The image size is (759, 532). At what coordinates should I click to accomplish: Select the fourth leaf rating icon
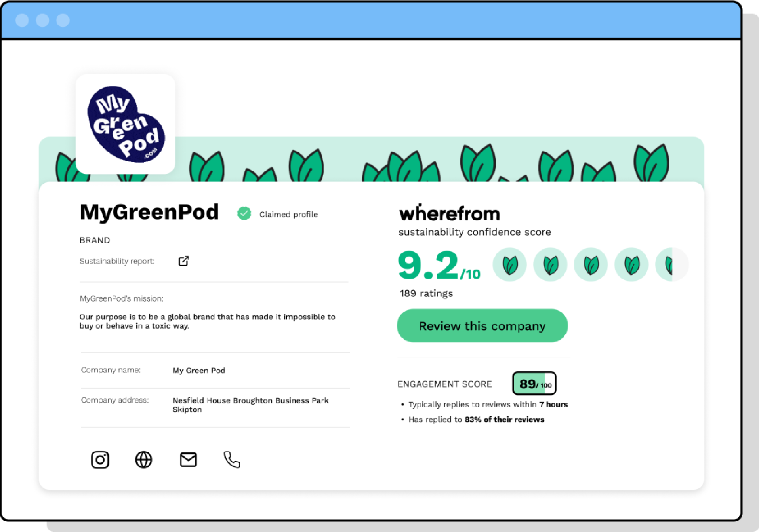[631, 264]
